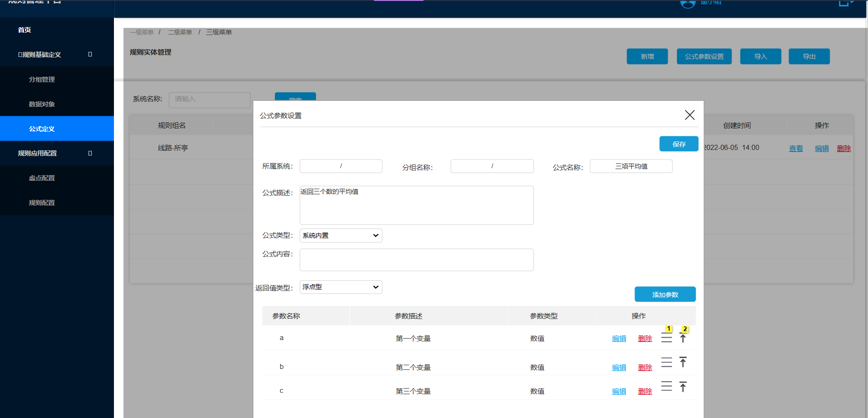Click the 所属系统 input field
The width and height of the screenshot is (868, 418).
point(341,166)
